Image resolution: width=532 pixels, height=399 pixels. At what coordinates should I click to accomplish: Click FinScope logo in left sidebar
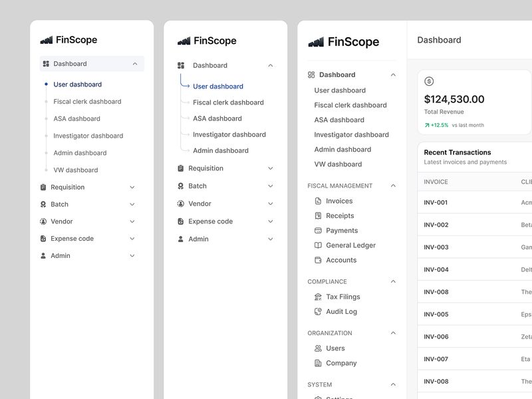[68, 40]
